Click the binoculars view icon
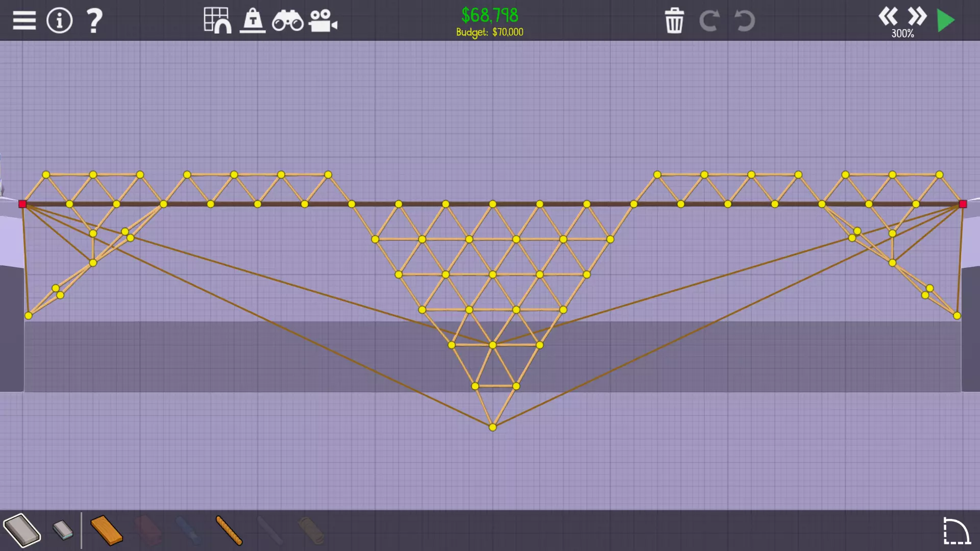The image size is (980, 551). [x=287, y=21]
